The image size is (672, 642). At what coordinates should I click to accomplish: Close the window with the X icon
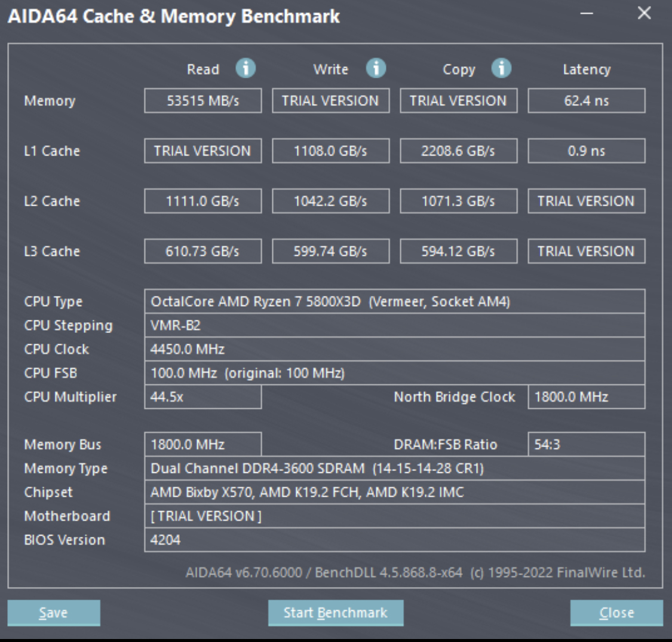pyautogui.click(x=644, y=13)
